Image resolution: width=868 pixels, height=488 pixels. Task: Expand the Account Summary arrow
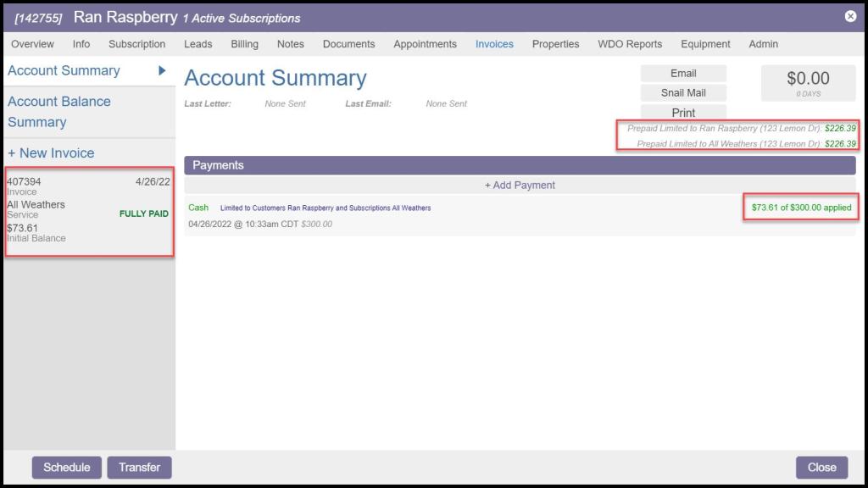pos(162,71)
